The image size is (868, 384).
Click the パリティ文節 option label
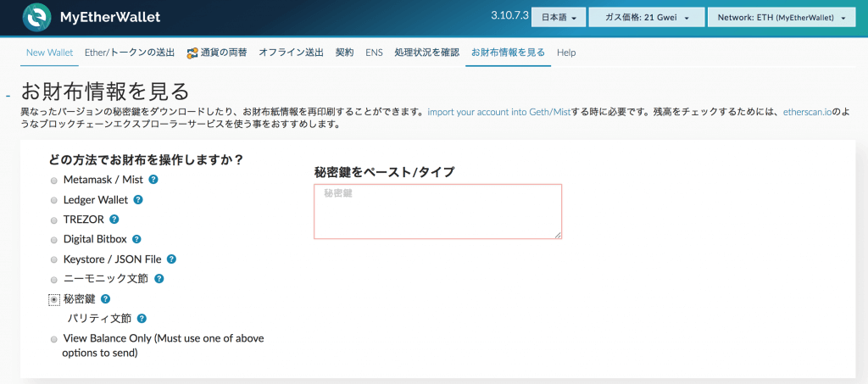100,319
